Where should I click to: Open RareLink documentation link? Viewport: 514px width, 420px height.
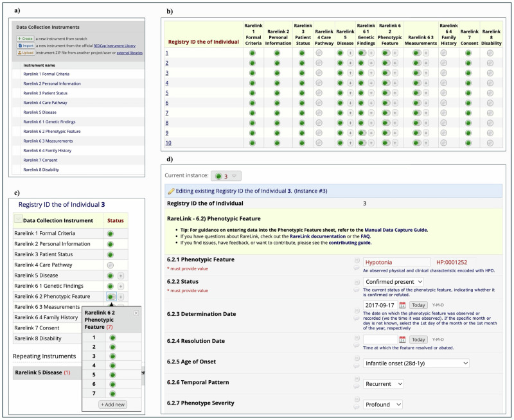coord(317,236)
